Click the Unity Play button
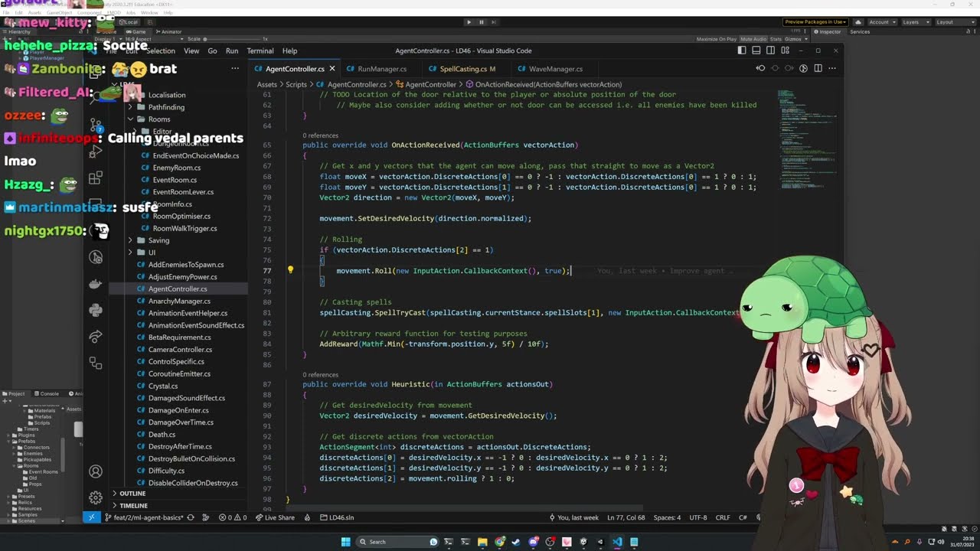This screenshot has width=980, height=551. coord(469,22)
